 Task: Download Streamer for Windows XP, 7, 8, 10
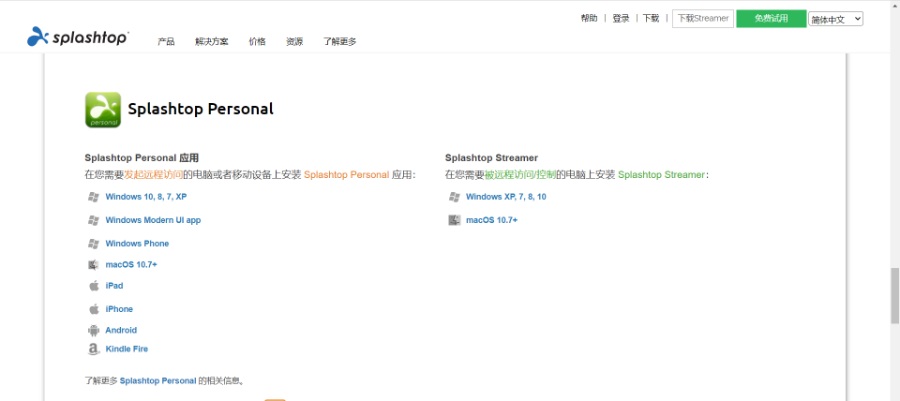click(x=506, y=197)
